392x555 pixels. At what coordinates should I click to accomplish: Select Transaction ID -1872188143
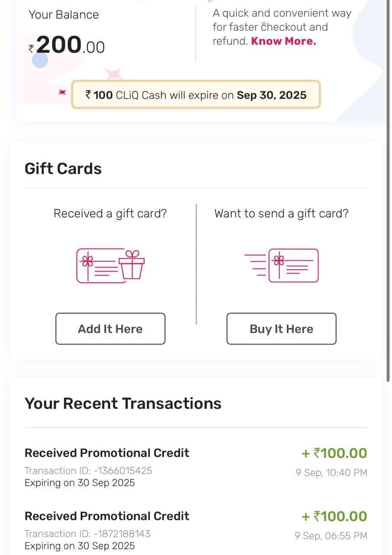tap(87, 534)
